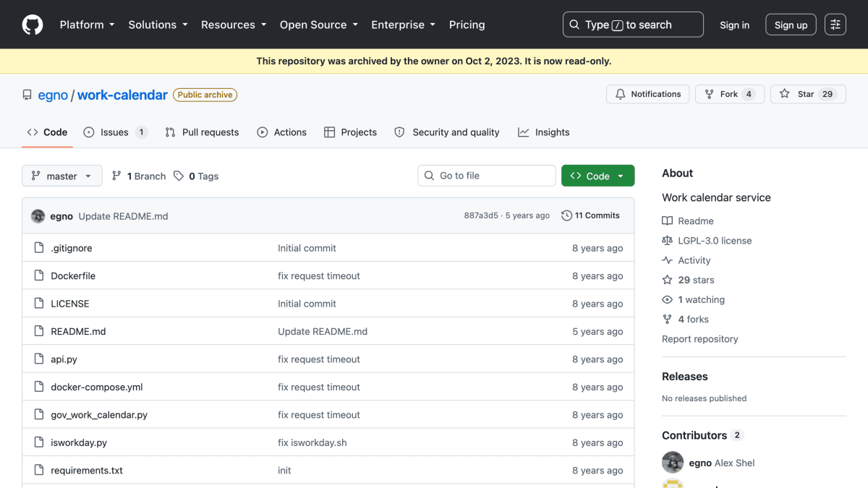Open the appearance settings icon in header
This screenshot has width=868, height=488.
tap(835, 25)
